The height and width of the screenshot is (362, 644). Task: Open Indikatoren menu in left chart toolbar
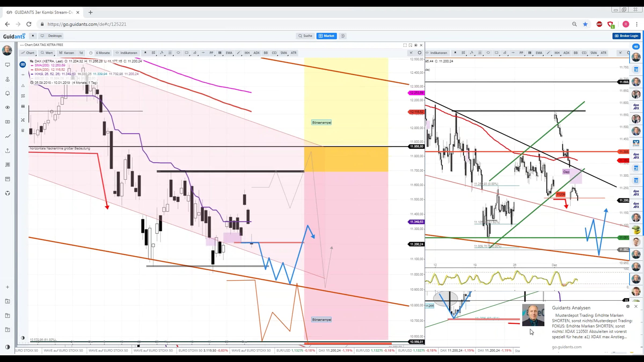click(126, 53)
